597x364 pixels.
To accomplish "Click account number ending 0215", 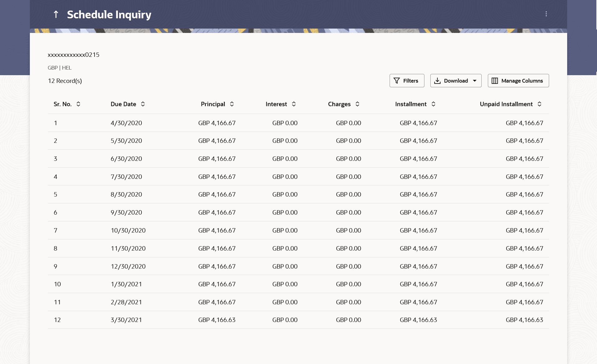I will point(73,55).
